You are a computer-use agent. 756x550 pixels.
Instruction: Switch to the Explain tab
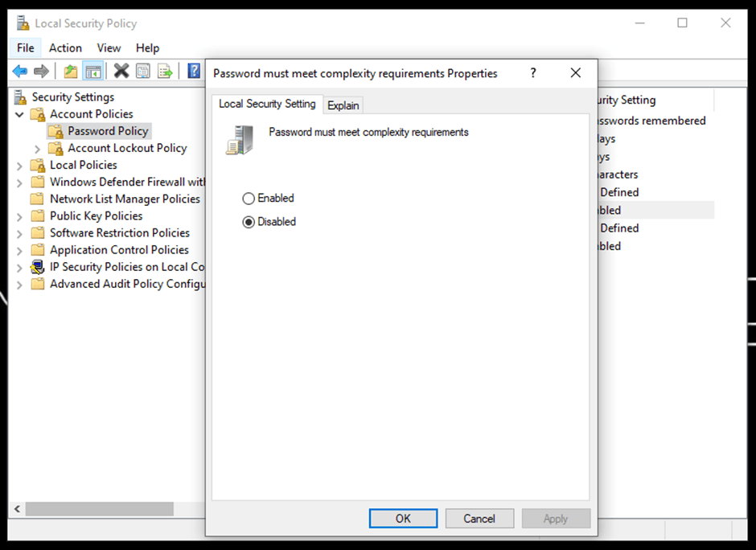(x=343, y=105)
